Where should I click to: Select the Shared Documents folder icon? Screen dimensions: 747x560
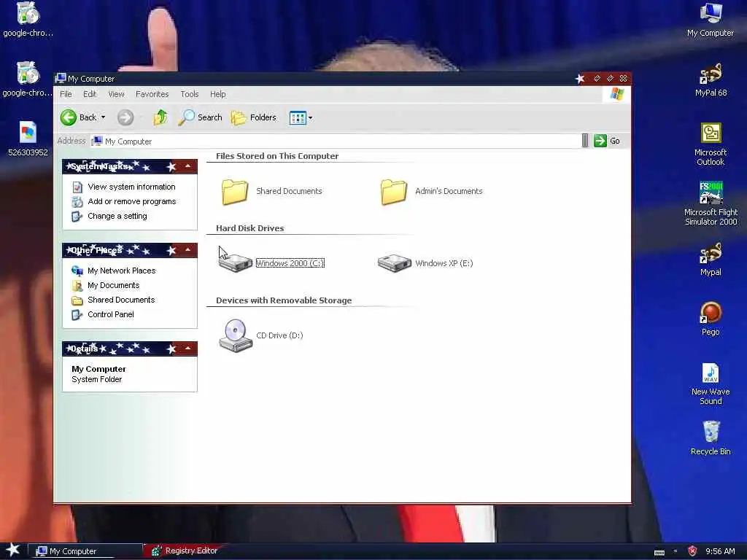234,192
